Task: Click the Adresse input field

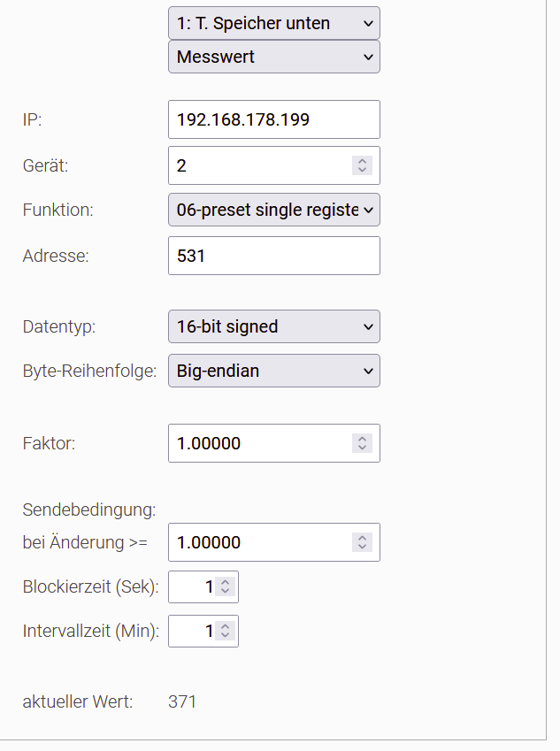Action: point(273,256)
